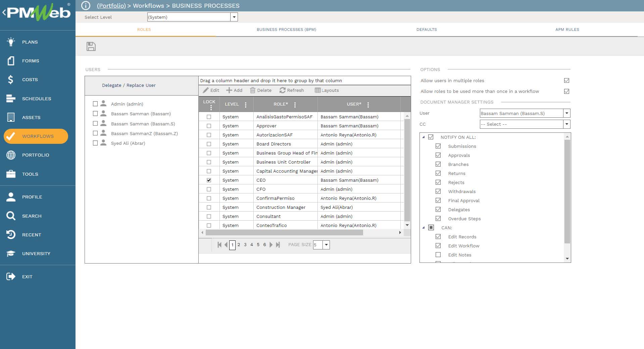Viewport: 644px width, 349px height.
Task: Click Edit pencil in grid toolbar
Action: [x=211, y=90]
